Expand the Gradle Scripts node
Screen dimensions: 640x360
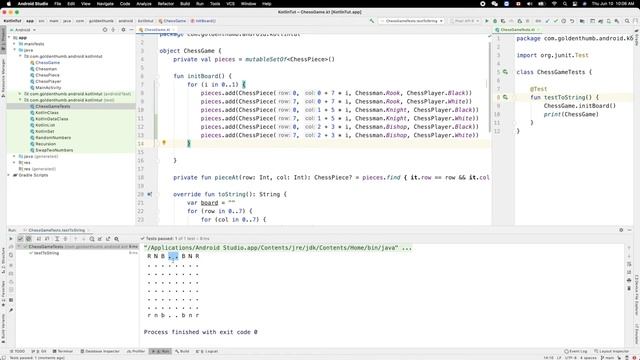9,175
